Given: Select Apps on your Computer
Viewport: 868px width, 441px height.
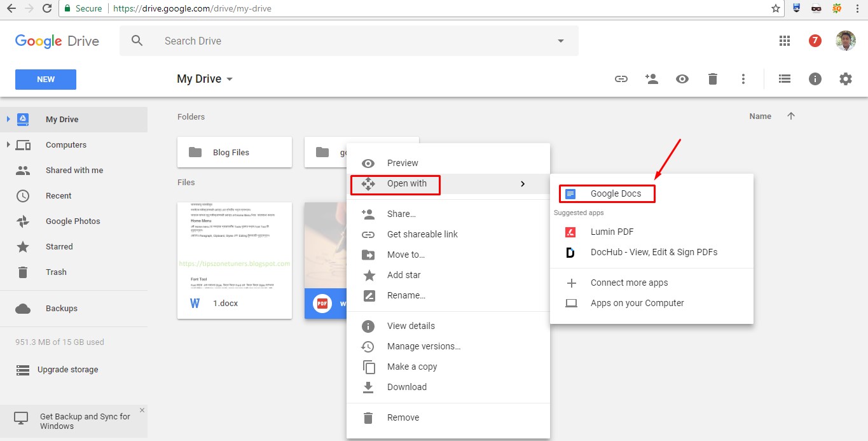Looking at the screenshot, I should click(x=652, y=303).
